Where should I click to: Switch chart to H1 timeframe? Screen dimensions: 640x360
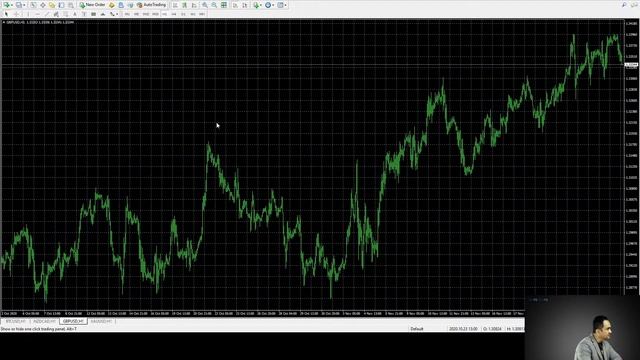[x=164, y=14]
